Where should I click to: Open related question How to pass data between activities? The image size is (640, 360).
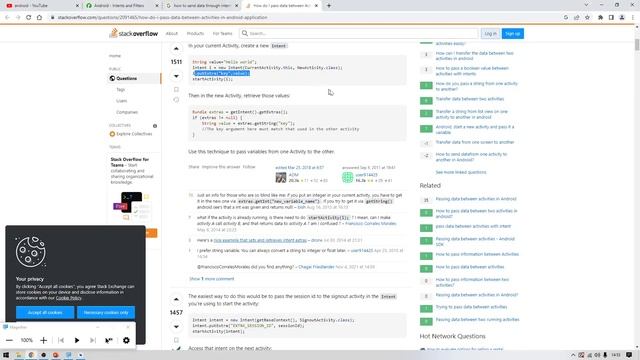pos(470,267)
